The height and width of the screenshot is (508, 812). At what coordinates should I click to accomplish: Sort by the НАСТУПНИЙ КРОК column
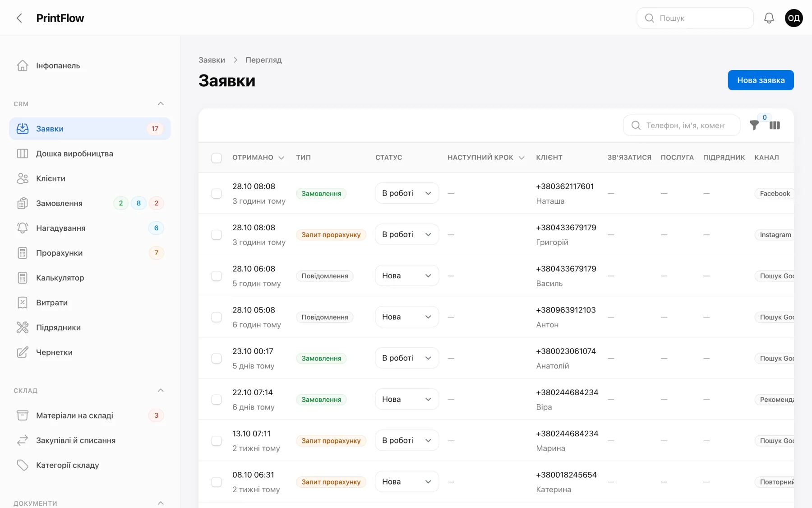(x=486, y=158)
